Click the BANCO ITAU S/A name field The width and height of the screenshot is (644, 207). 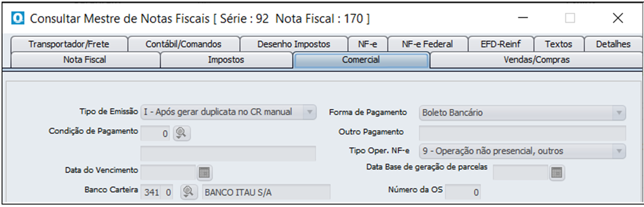[266, 192]
